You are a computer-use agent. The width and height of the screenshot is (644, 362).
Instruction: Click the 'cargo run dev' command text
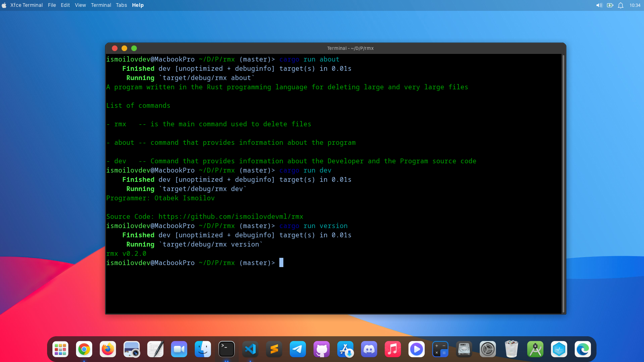(x=305, y=170)
